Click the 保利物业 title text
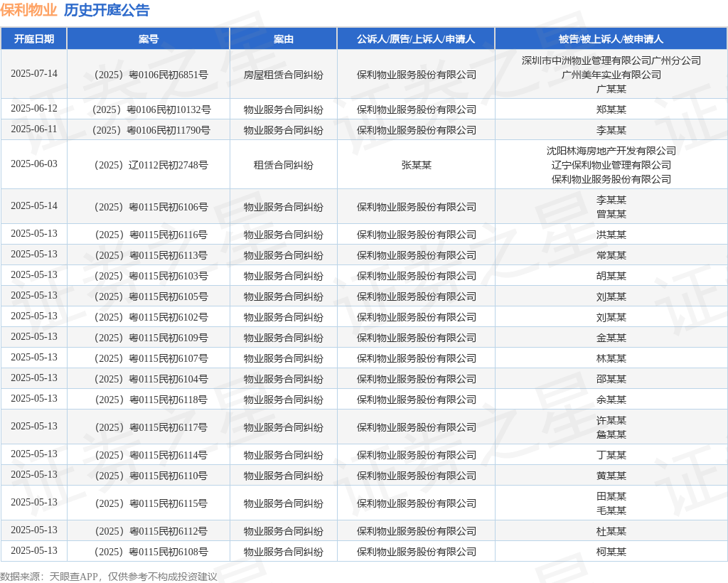728x583 pixels. (x=28, y=10)
